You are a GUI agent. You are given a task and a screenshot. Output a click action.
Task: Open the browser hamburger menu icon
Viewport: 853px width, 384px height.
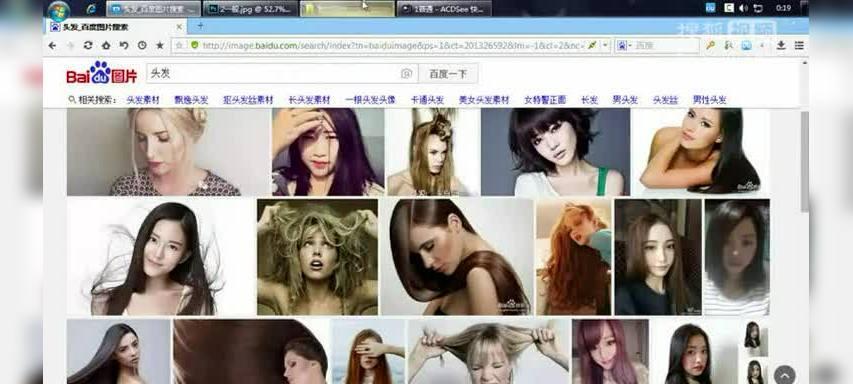pyautogui.click(x=799, y=46)
